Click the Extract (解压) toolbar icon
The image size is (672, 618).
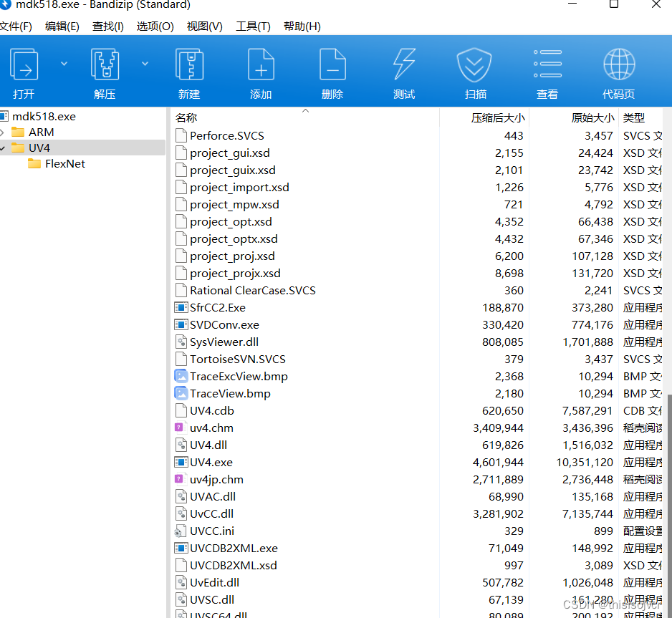tap(105, 64)
